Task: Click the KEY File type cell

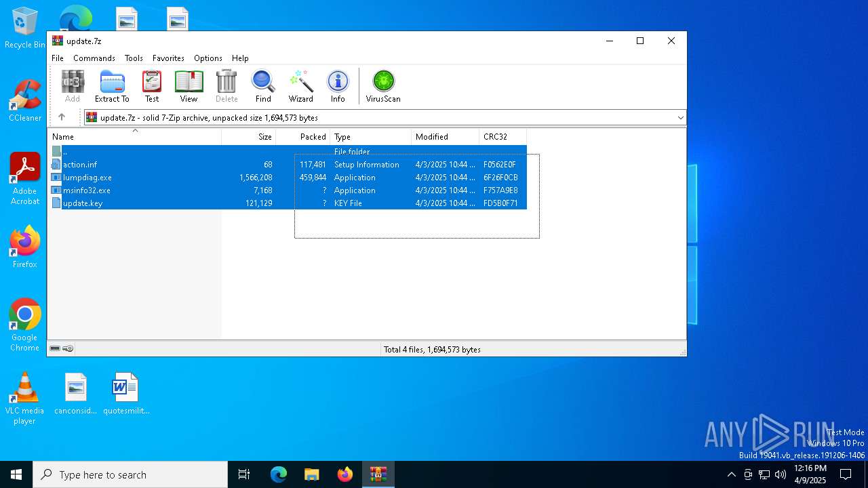Action: click(x=348, y=203)
